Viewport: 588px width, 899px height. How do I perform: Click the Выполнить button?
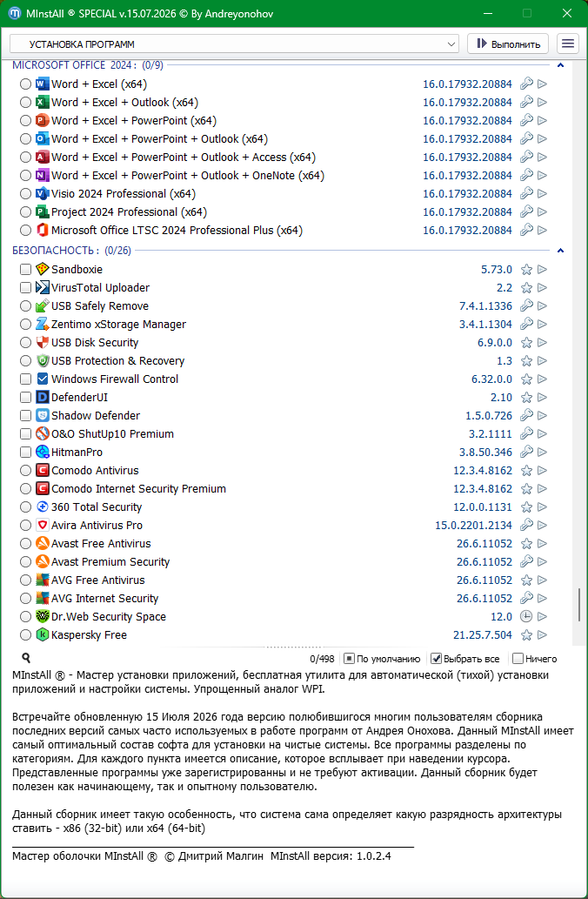[508, 44]
